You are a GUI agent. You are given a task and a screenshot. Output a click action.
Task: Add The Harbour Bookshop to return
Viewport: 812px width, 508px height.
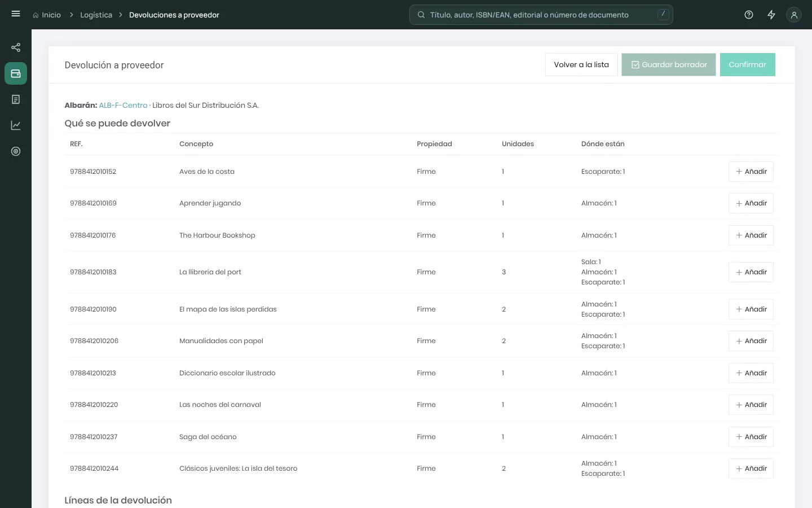tap(751, 235)
